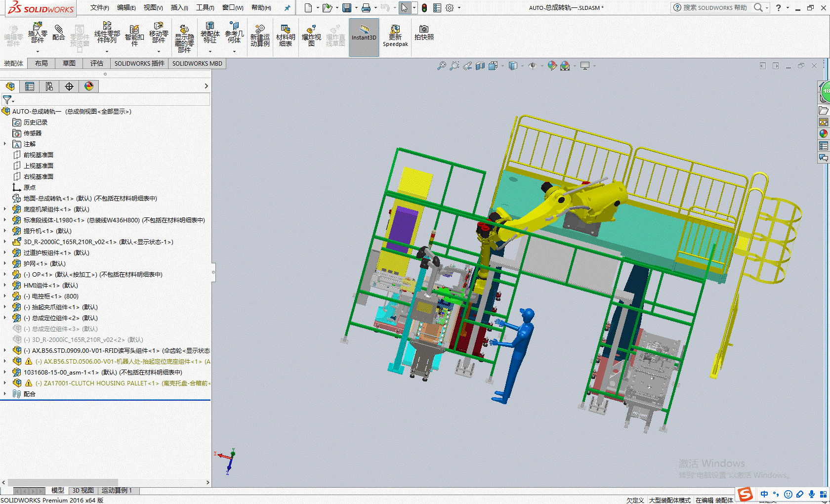830x504 pixels.
Task: Expand the HMI组件<1> tree node
Action: tap(5, 285)
